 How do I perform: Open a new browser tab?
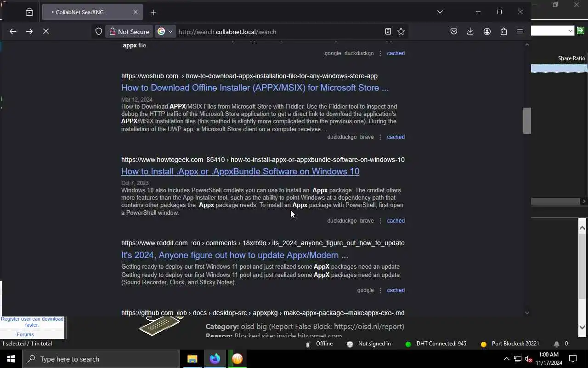pyautogui.click(x=153, y=12)
